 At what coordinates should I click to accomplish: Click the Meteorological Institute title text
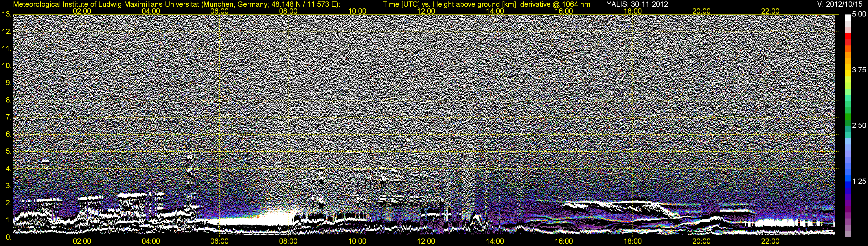click(176, 4)
